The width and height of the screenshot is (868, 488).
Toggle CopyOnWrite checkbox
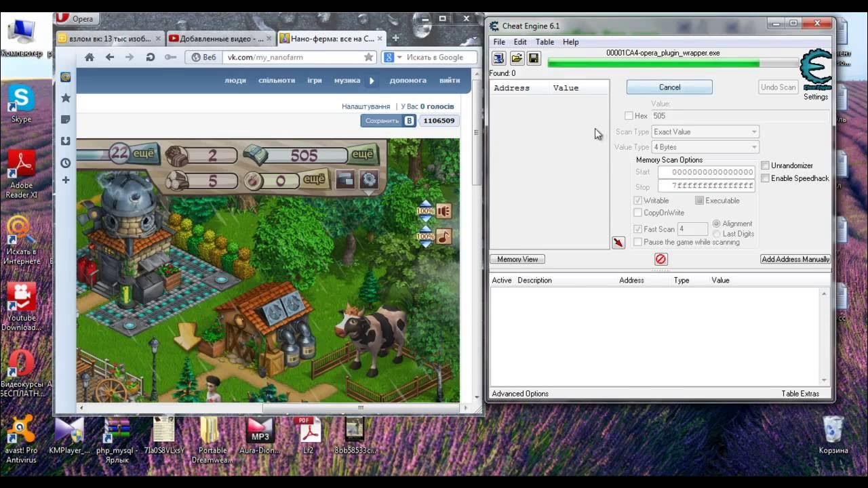pyautogui.click(x=637, y=213)
